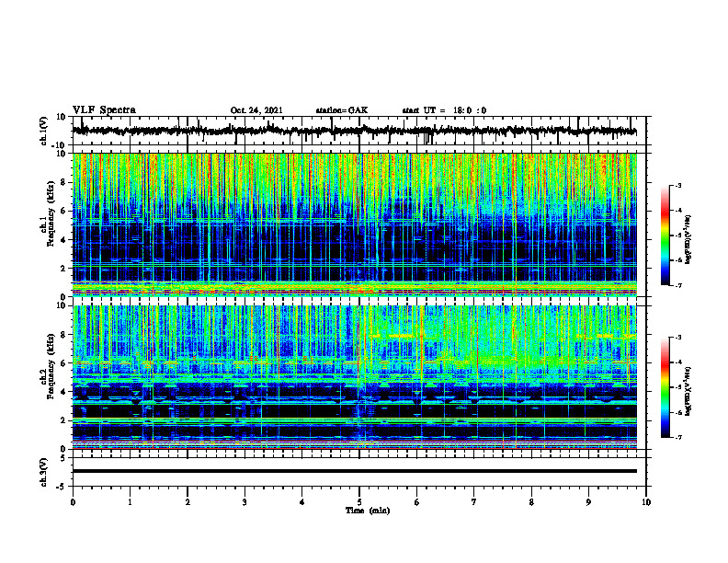This screenshot has height=563, width=728.
Task: Click the ch.2 color bar log(PSD) label
Action: pos(688,391)
